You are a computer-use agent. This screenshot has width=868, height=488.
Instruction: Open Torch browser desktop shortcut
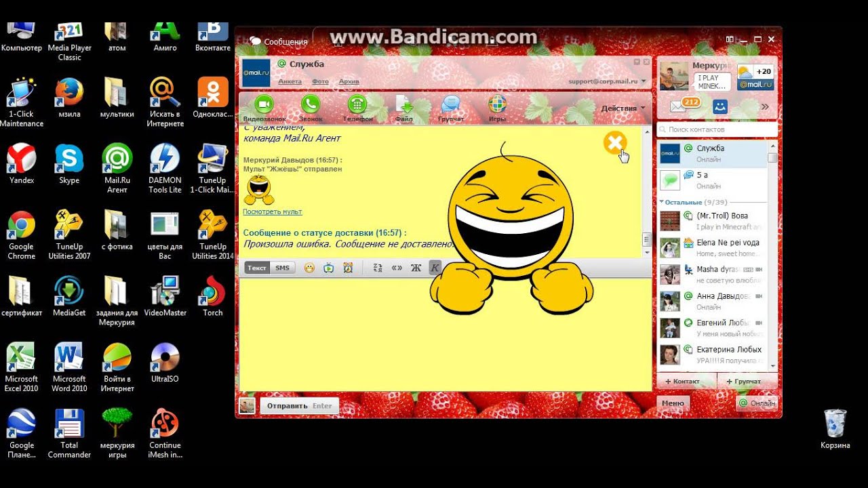coord(213,298)
